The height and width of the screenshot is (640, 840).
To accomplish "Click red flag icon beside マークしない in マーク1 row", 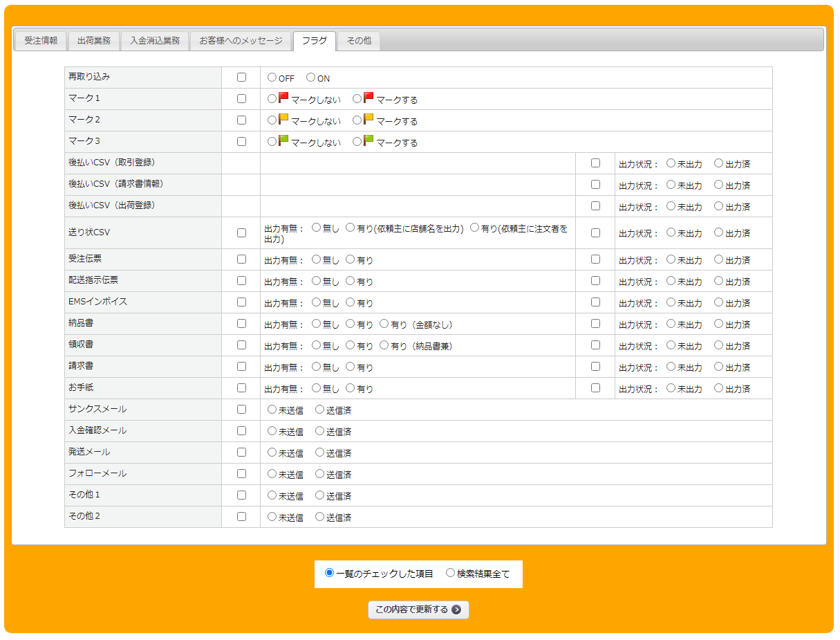I will click(x=283, y=98).
